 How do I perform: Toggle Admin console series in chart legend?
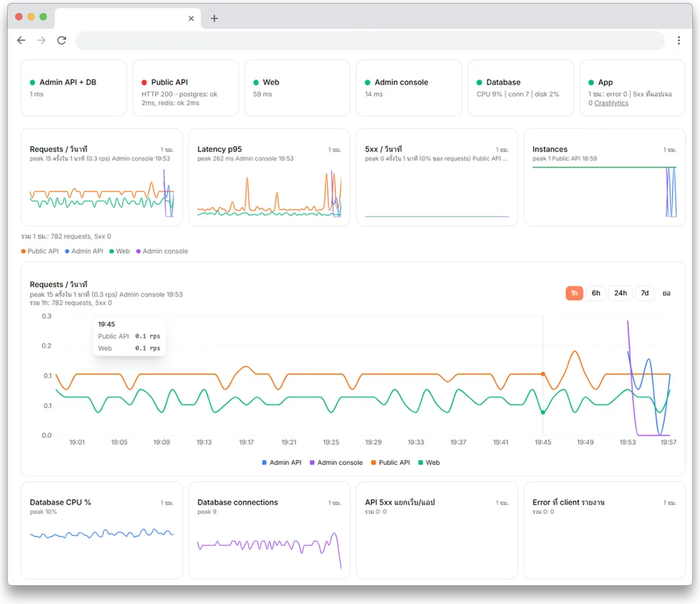coord(336,463)
